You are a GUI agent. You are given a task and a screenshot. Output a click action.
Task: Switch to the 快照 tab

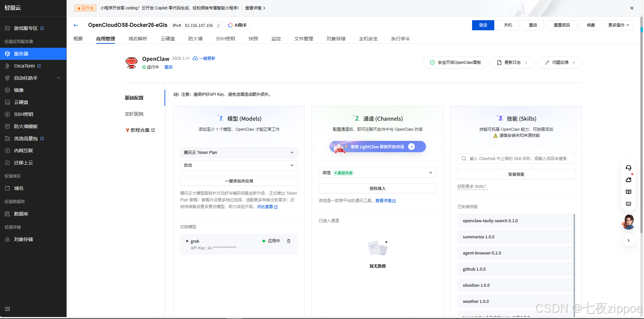[x=253, y=39]
